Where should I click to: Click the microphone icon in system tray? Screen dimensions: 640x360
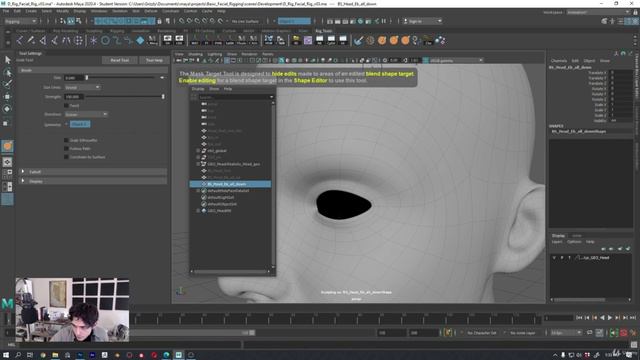pyautogui.click(x=562, y=355)
